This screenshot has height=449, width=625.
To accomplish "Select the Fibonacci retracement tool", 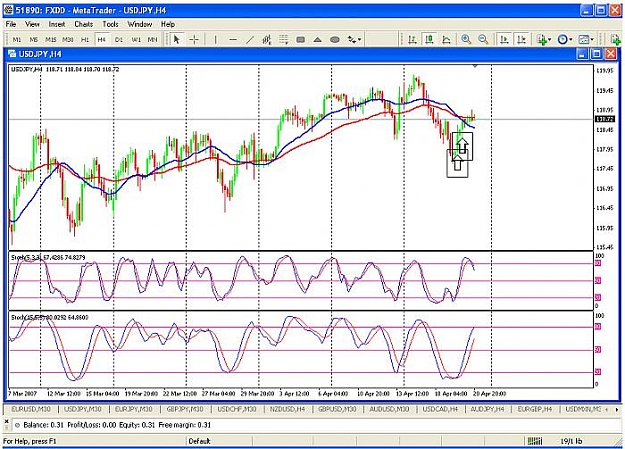I will [x=284, y=39].
